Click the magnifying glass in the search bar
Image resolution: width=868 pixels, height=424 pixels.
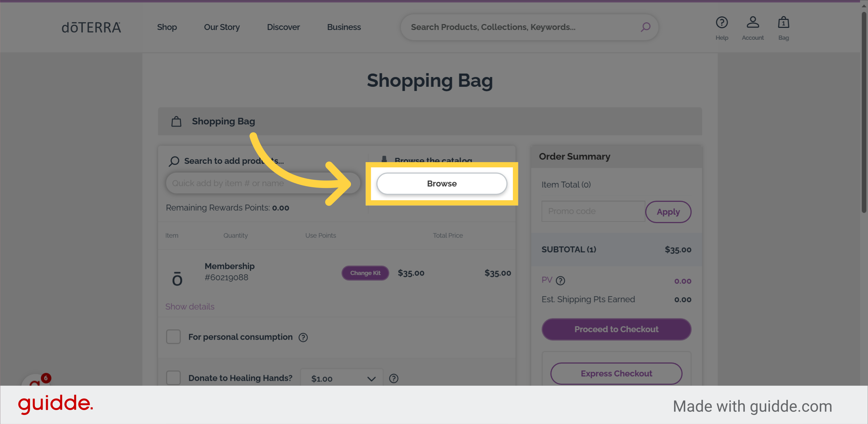(645, 27)
